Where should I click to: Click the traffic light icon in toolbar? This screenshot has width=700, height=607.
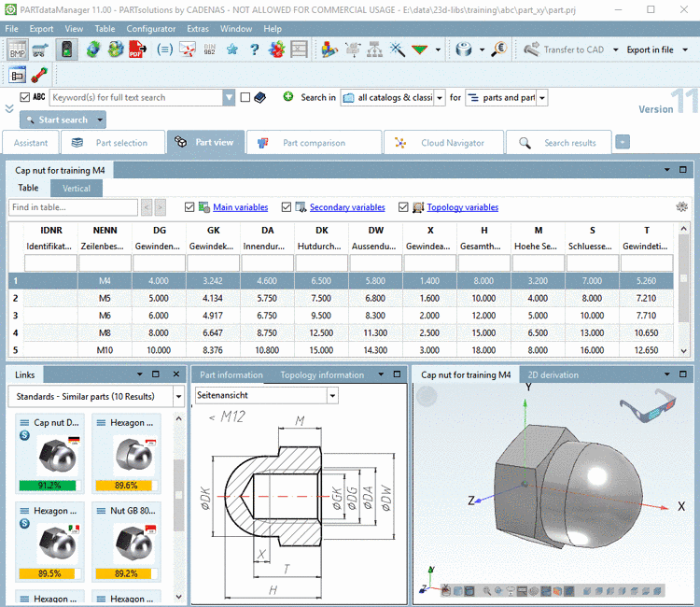coord(66,49)
